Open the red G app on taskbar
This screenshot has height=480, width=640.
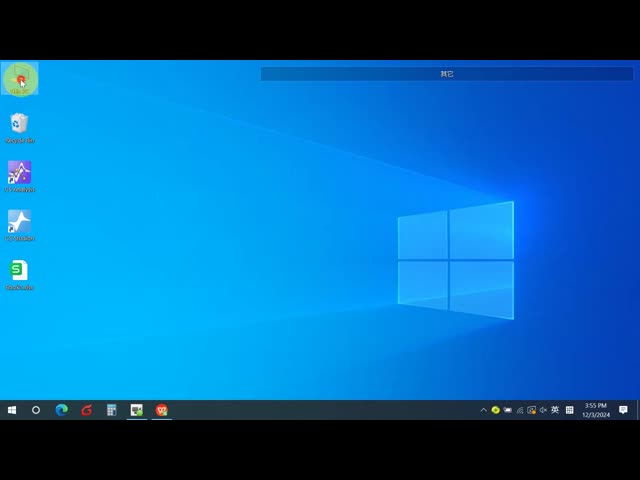[x=86, y=410]
